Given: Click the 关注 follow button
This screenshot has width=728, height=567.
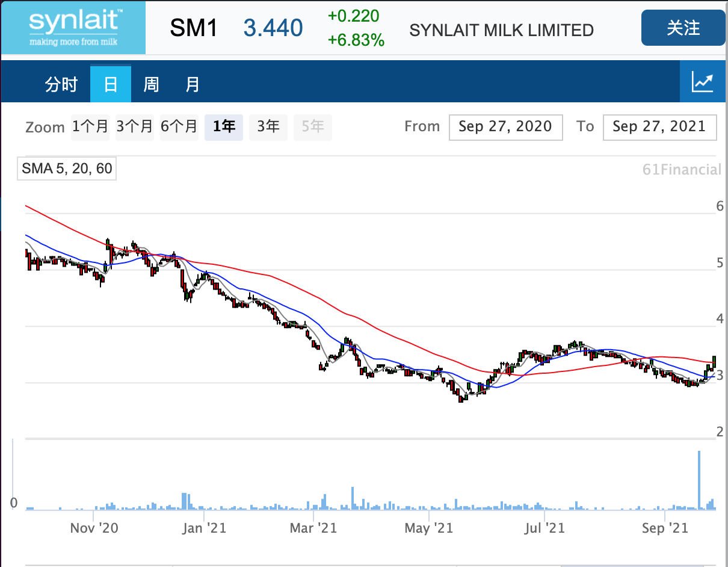Looking at the screenshot, I should tap(683, 28).
